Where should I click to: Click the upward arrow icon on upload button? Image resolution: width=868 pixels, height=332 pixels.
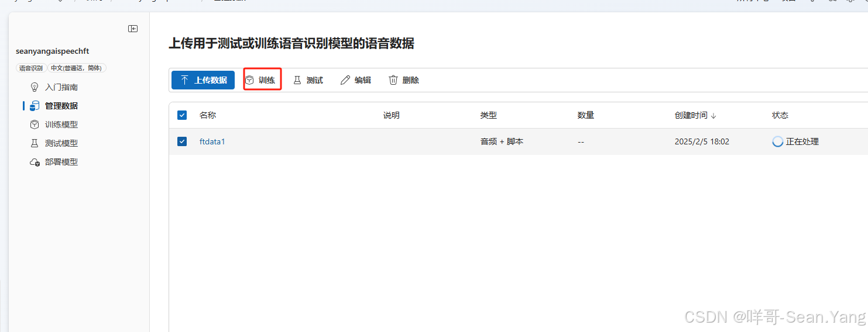pyautogui.click(x=185, y=80)
